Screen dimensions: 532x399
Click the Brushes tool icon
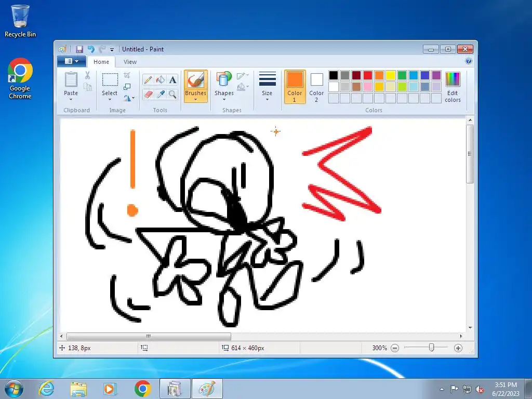(196, 79)
